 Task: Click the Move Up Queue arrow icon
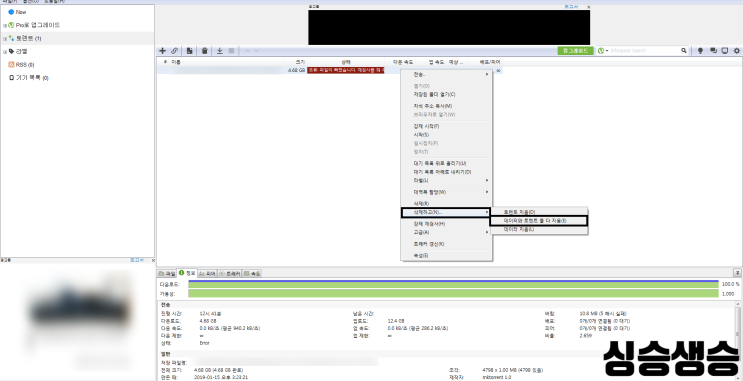tap(247, 51)
